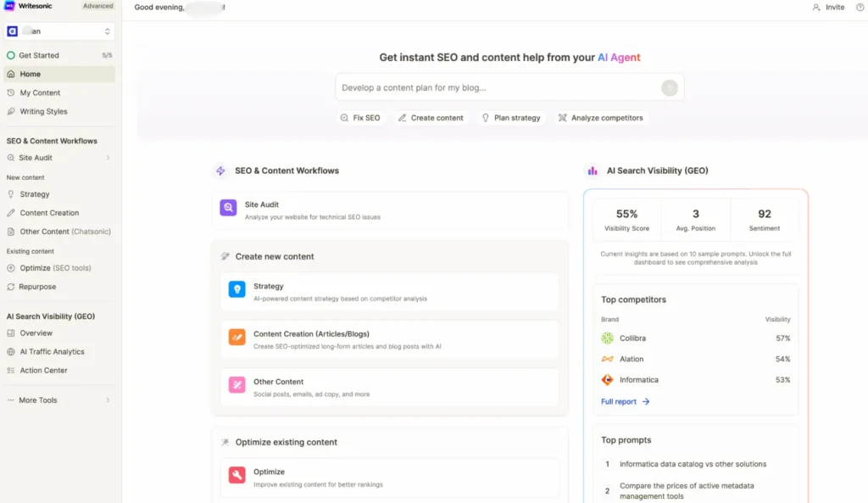Click the orange Content Creation card icon
868x503 pixels.
tap(237, 337)
